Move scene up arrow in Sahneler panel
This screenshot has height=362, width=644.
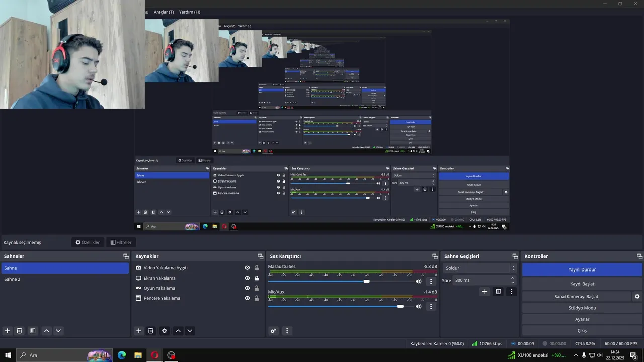coord(46,331)
